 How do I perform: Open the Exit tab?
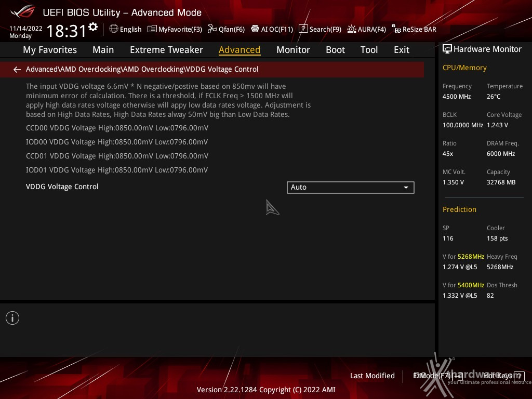tap(402, 50)
